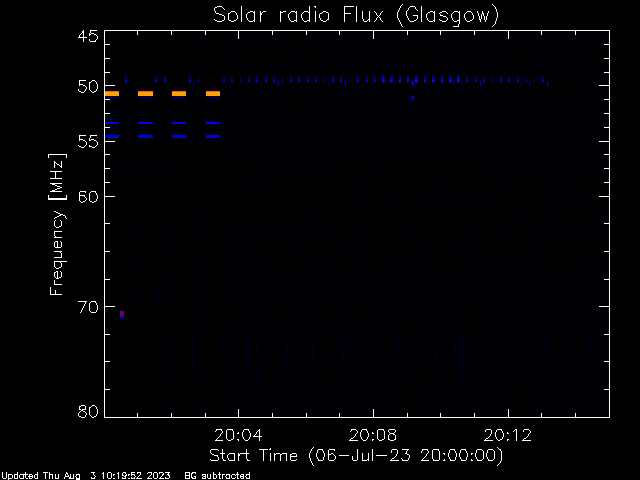This screenshot has width=640, height=480.
Task: Click the 80 MHz frequency label
Action: tap(88, 411)
